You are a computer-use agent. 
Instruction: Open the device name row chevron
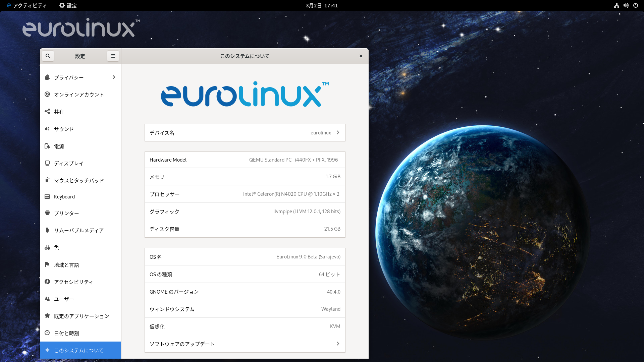[x=338, y=132]
